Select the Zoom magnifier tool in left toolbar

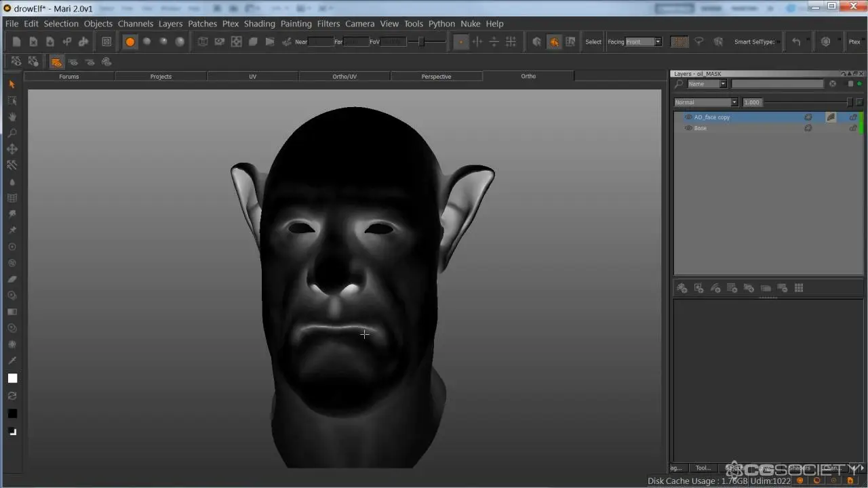[12, 133]
